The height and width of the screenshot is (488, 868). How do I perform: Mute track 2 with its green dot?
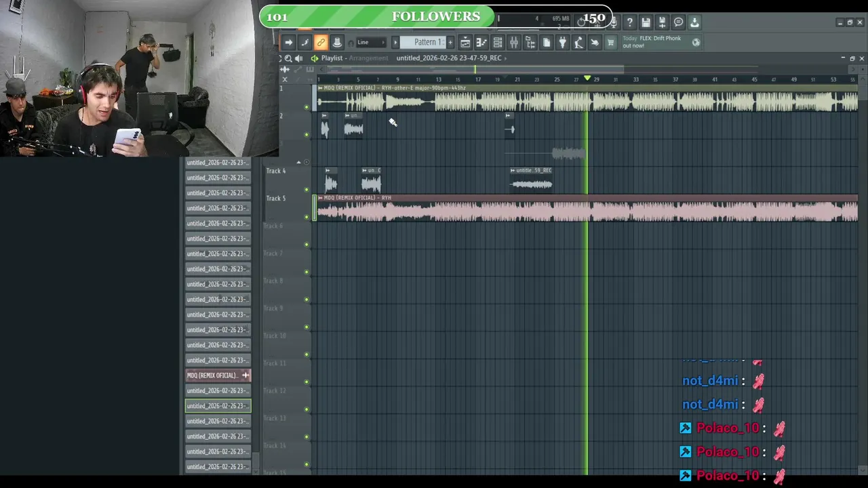tap(307, 134)
